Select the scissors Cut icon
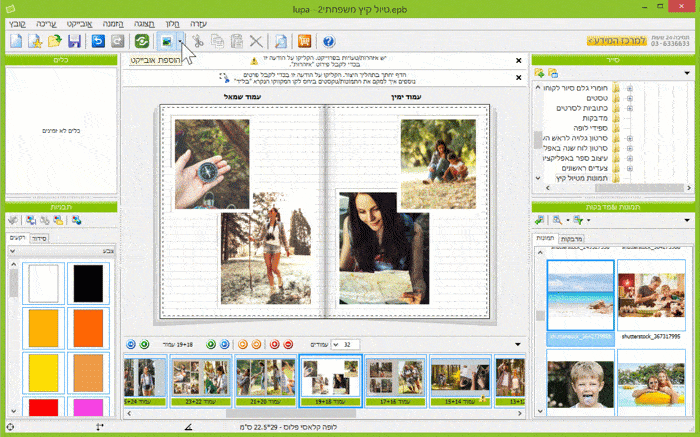Screen dimensions: 700x437 198,41
